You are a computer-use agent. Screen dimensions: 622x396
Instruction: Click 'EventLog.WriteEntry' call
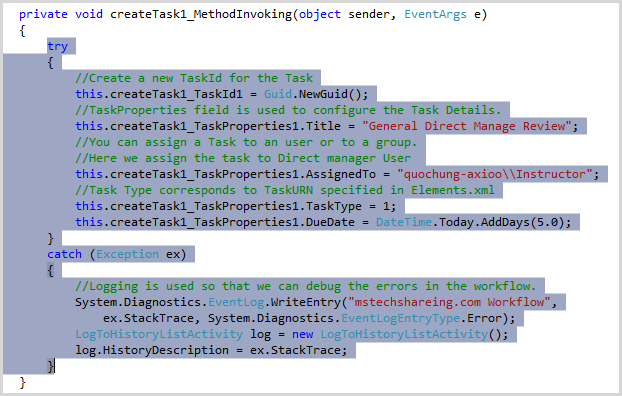click(275, 302)
